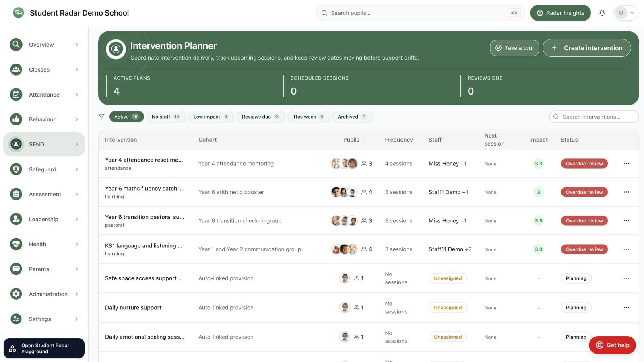The width and height of the screenshot is (644, 362).
Task: Open notifications bell
Action: click(602, 13)
